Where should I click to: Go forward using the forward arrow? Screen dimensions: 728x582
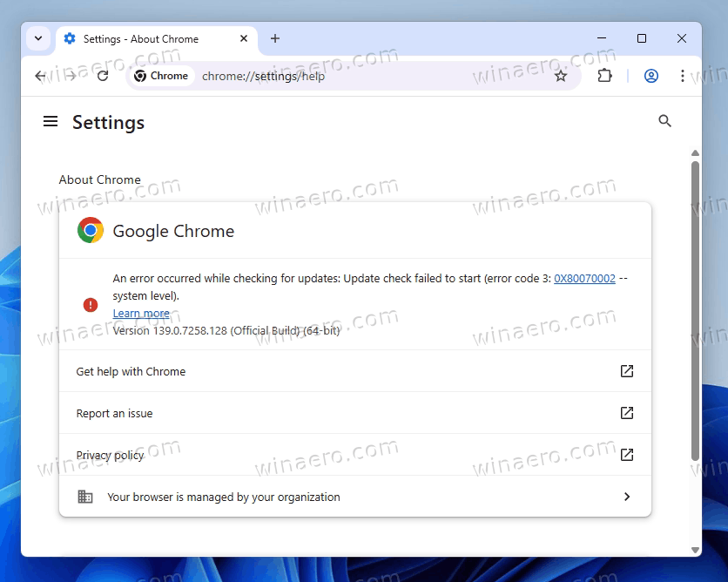[x=71, y=76]
